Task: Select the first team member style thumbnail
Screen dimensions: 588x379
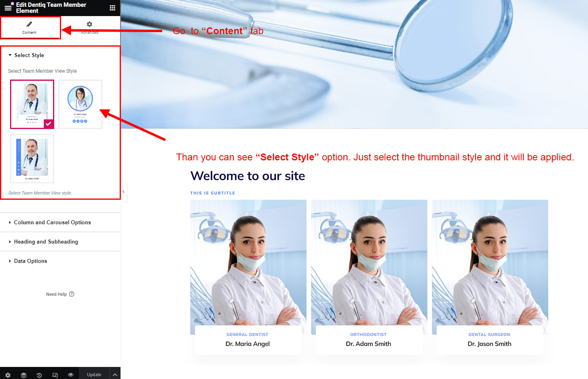Action: (32, 104)
